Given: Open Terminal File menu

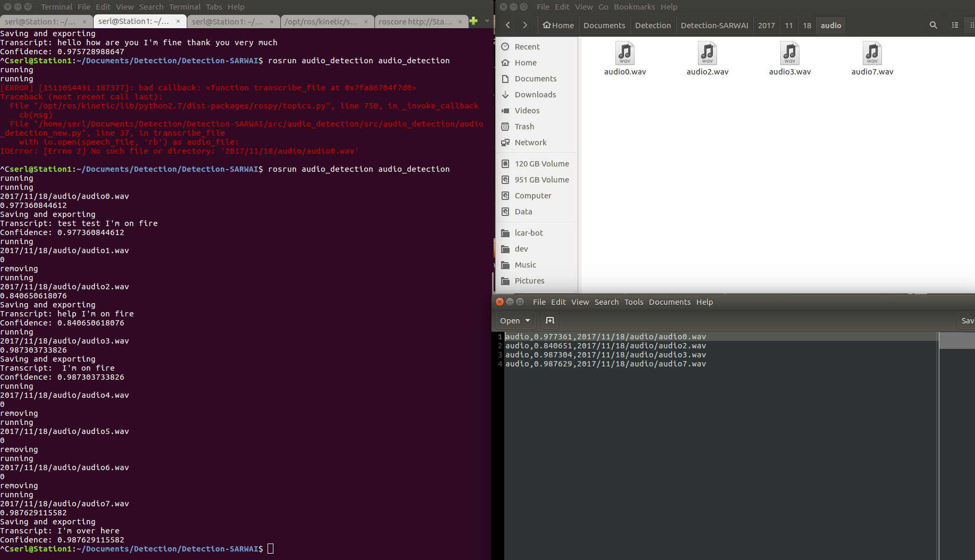Looking at the screenshot, I should pos(84,7).
